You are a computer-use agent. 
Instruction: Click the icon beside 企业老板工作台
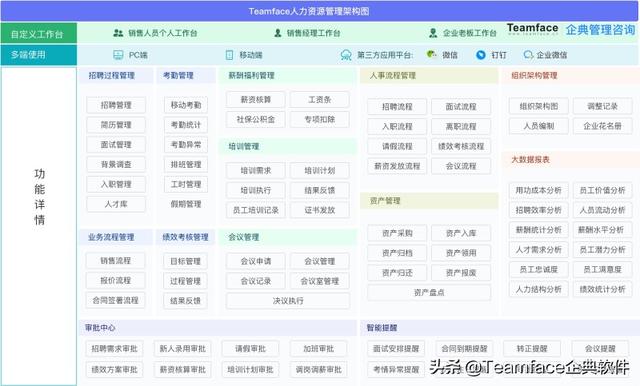(x=433, y=33)
